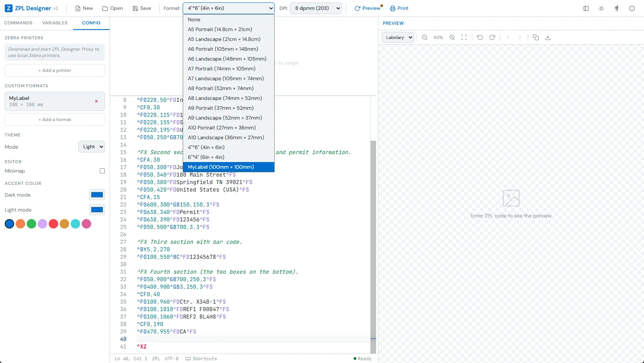Viewport: 644px width, 363px height.
Task: Toggle the sidebar panel layout
Action: pos(586,8)
